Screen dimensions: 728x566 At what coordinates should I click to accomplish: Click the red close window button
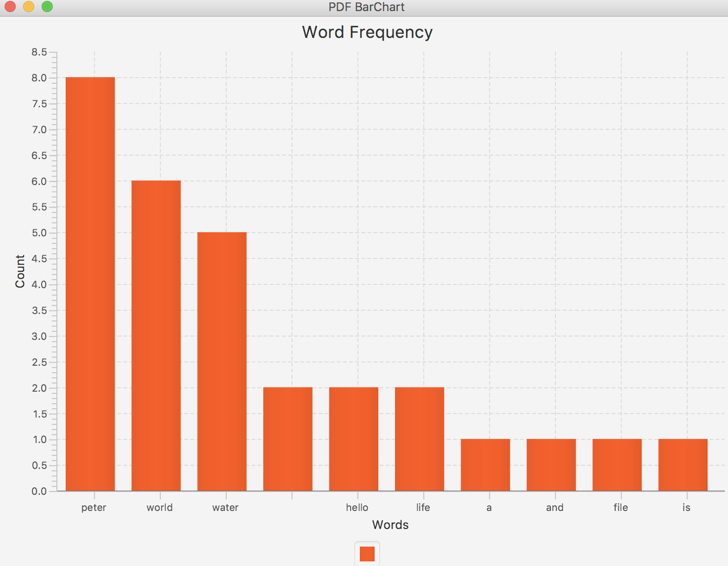click(x=10, y=6)
